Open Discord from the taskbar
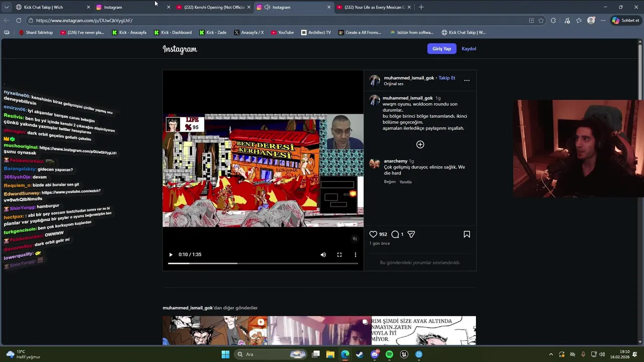 click(374, 354)
